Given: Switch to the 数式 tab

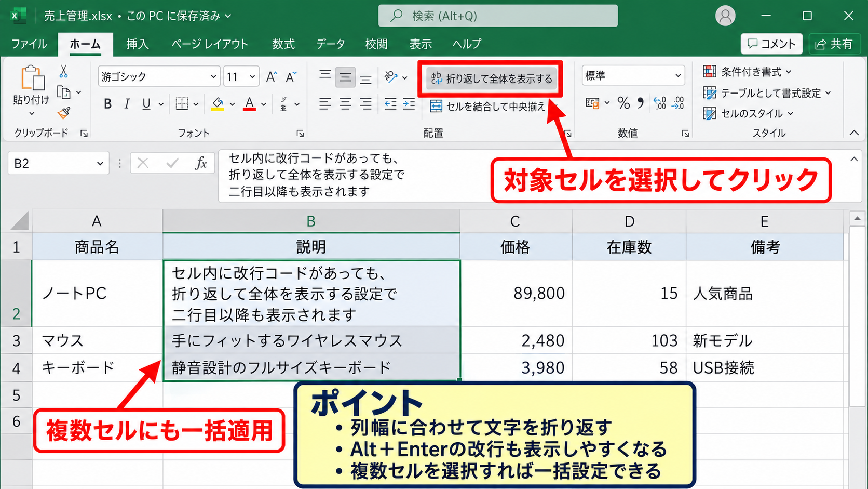Looking at the screenshot, I should (x=283, y=44).
